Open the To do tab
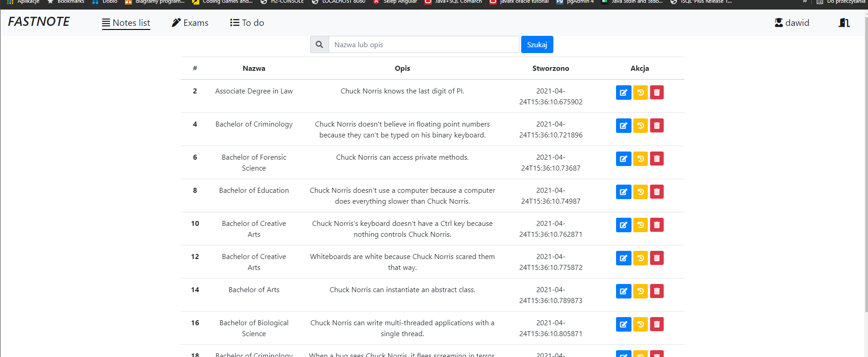 tap(247, 23)
